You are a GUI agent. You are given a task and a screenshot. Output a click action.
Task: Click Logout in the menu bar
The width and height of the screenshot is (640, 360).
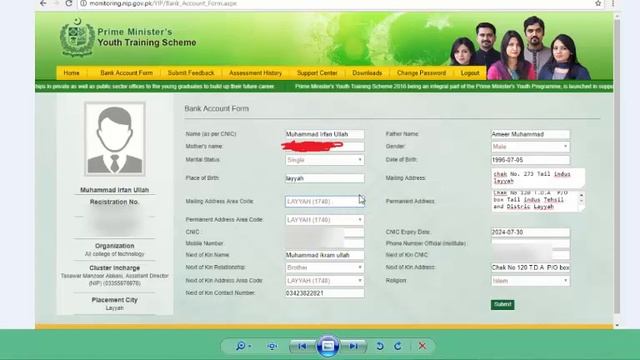click(470, 73)
